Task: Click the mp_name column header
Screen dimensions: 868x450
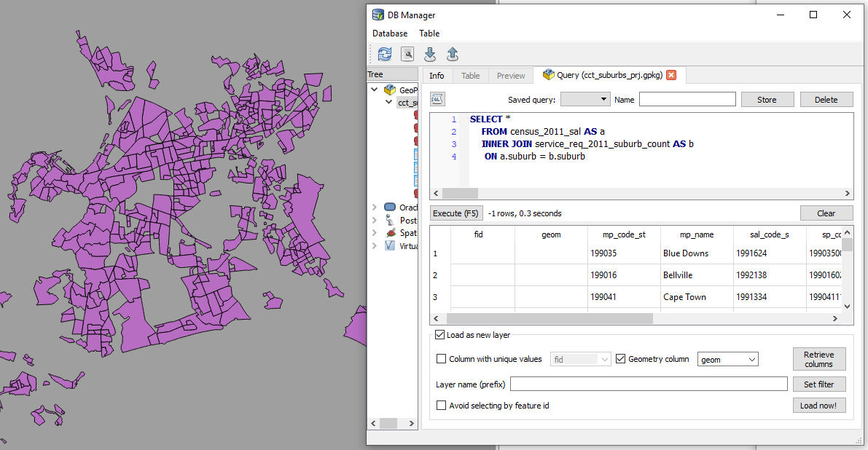Action: pos(697,235)
